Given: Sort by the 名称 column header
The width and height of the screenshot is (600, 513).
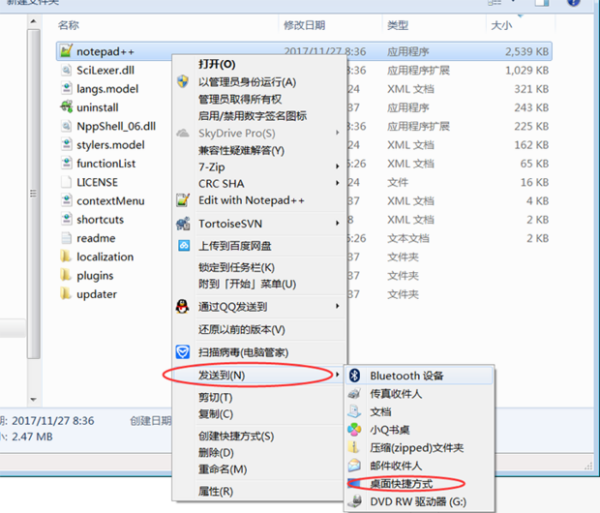Looking at the screenshot, I should pos(68,25).
